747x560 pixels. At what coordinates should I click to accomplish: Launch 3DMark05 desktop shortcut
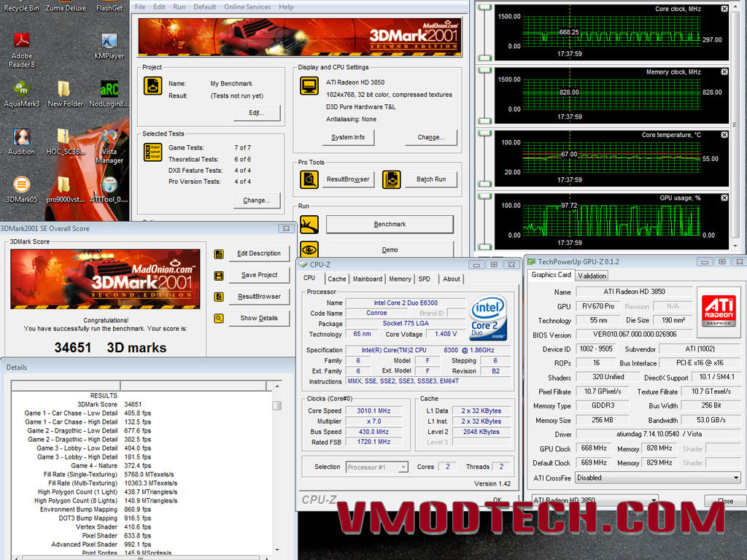[x=21, y=189]
